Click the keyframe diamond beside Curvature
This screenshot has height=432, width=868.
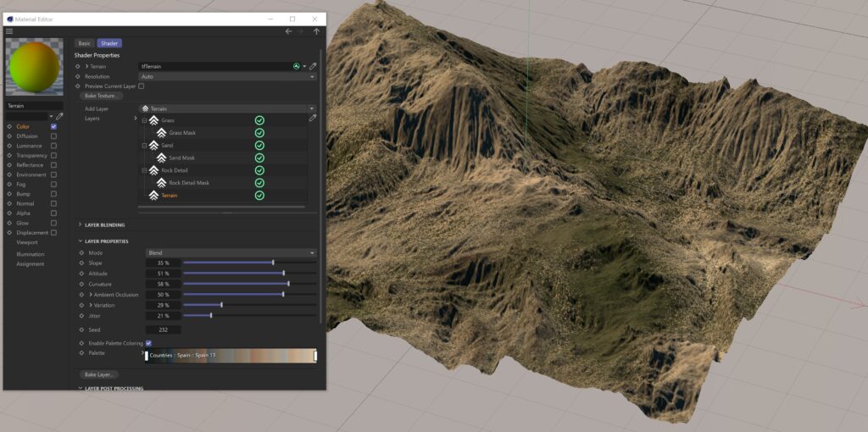tap(81, 284)
